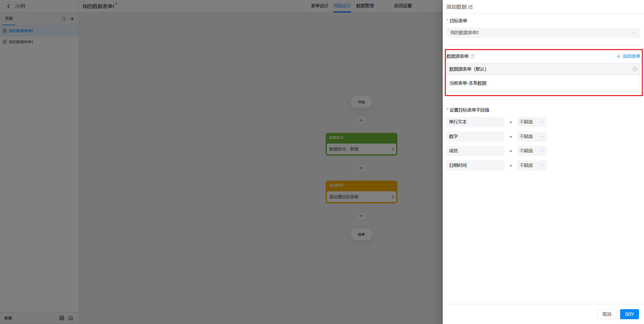Click the back arrow next to 示例

tap(9, 6)
